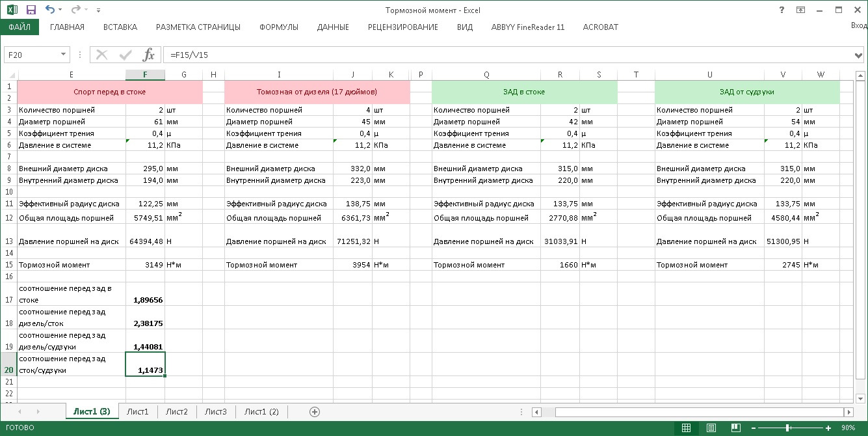Click the Save icon in quick access toolbar
This screenshot has width=868, height=436.
tap(31, 10)
